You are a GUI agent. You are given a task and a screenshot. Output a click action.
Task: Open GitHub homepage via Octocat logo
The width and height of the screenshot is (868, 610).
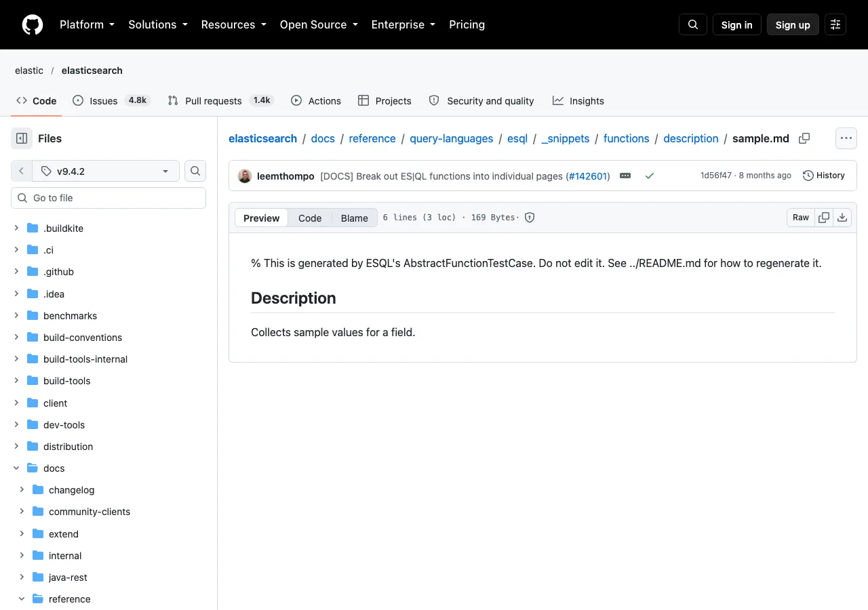(33, 24)
